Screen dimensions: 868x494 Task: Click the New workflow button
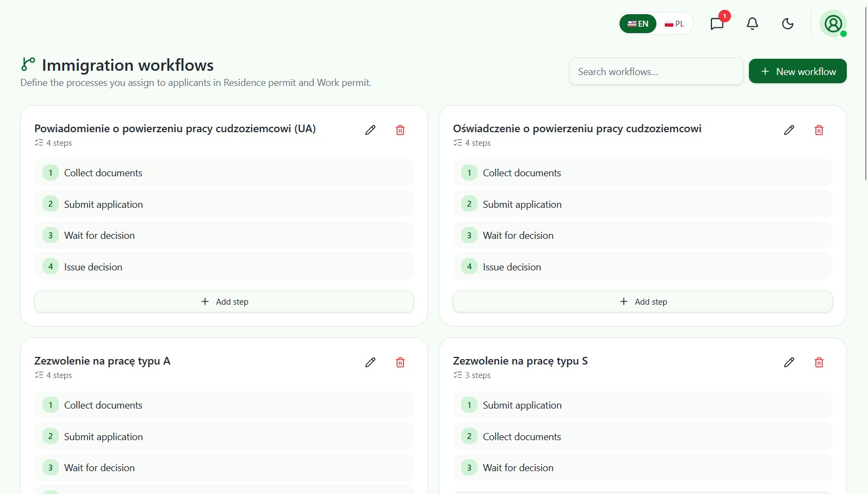797,71
